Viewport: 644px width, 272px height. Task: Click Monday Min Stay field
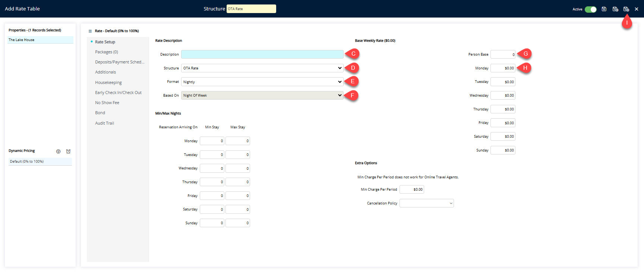tap(212, 141)
